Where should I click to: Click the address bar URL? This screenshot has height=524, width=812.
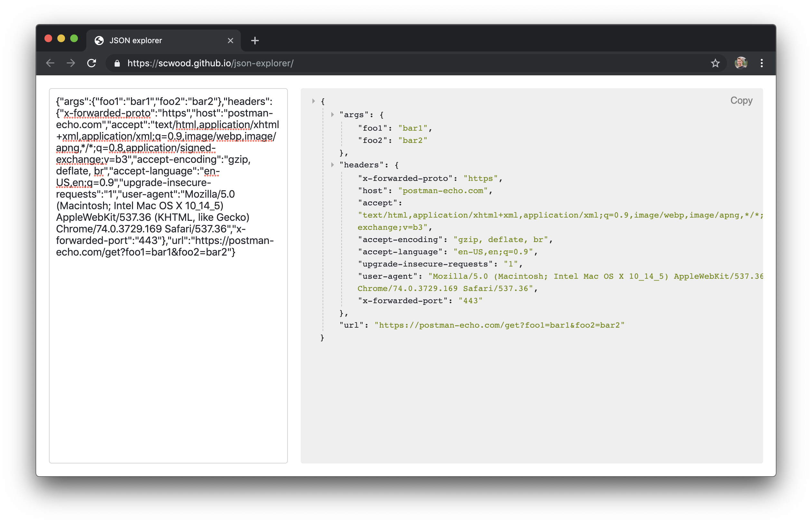click(x=210, y=64)
